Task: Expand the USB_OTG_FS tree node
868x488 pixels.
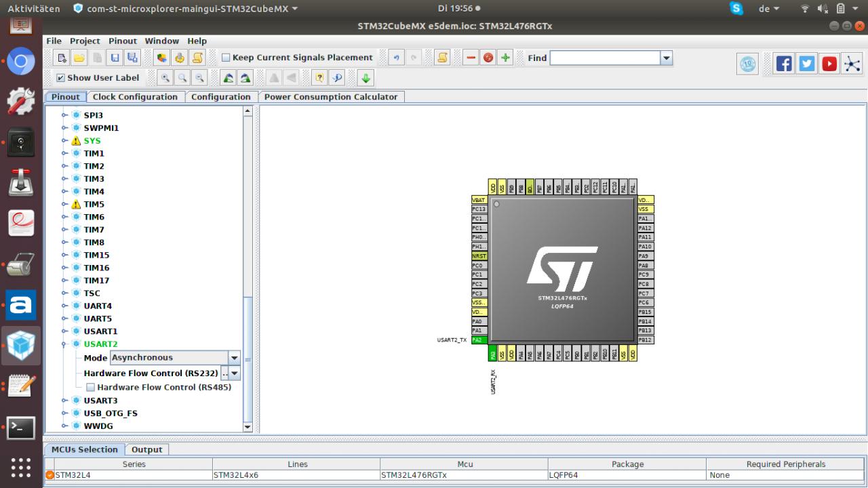Action: [x=65, y=413]
